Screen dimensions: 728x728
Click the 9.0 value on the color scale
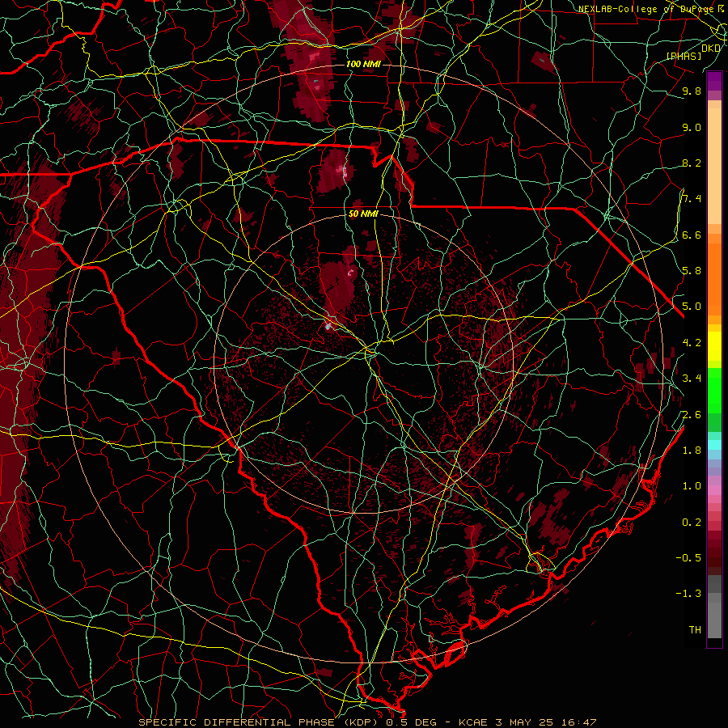tap(692, 127)
